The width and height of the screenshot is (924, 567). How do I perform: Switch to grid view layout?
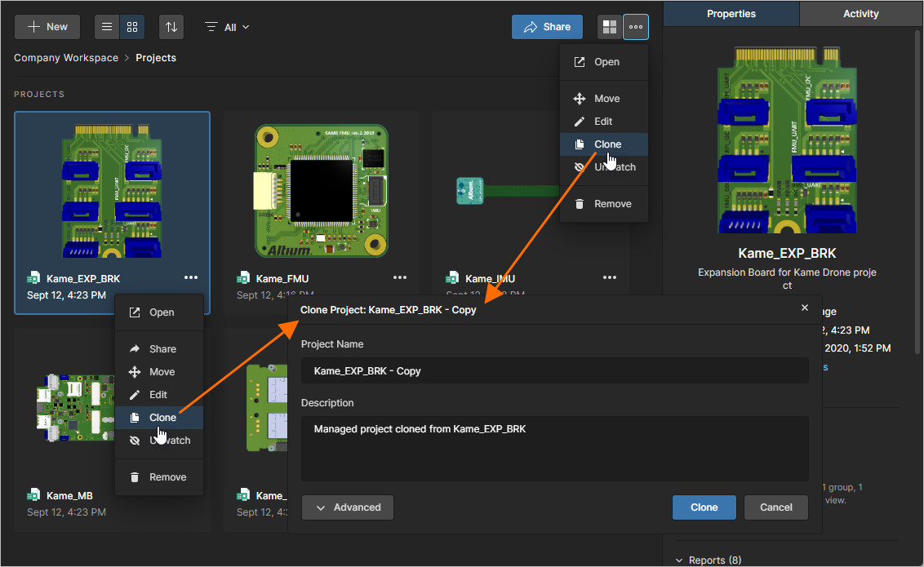click(x=131, y=27)
